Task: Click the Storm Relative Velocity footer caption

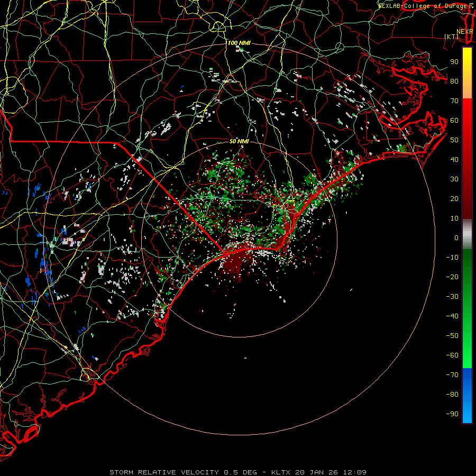Action: (x=238, y=472)
